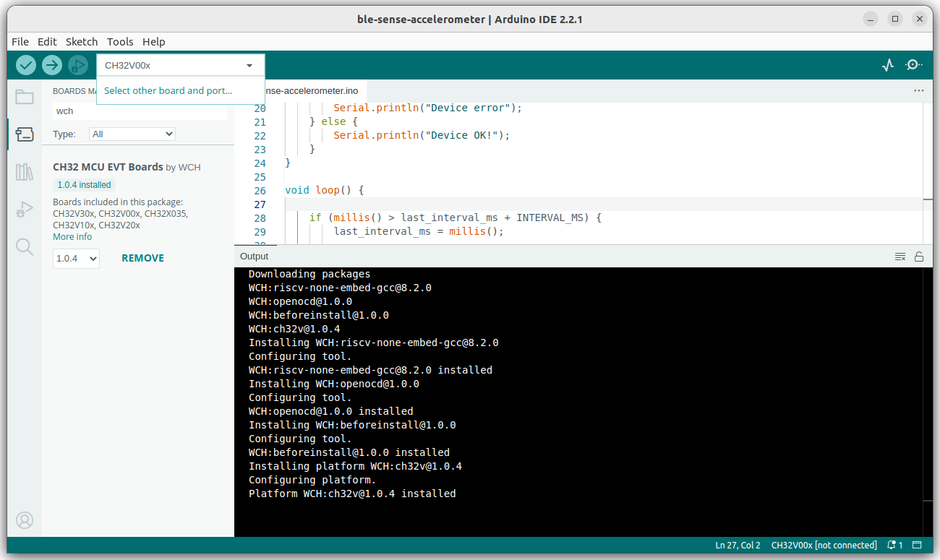Click Platform WCH:ch32v@1.0.4 installed output line
Viewport: 940px width, 560px height.
tap(352, 494)
